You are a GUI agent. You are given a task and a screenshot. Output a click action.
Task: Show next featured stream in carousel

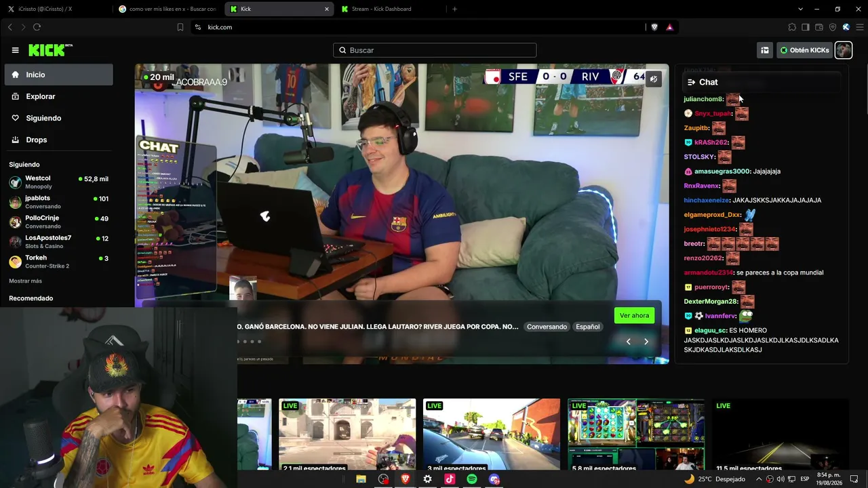pyautogui.click(x=646, y=342)
